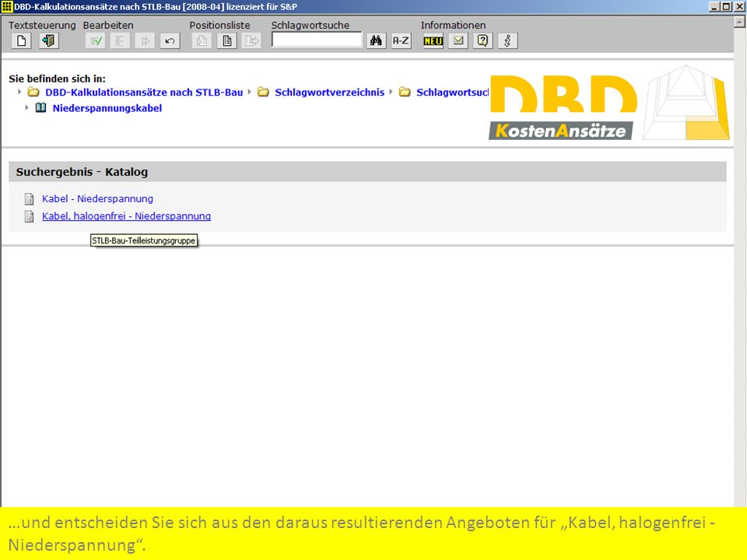Viewport: 747px width, 560px height.
Task: Click arrow before 'Niederspannungskabel' book icon
Action: 27,107
